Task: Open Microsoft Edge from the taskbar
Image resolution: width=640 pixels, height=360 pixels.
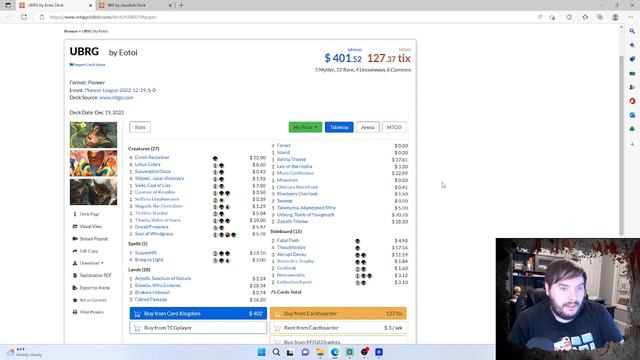Action: tap(335, 352)
